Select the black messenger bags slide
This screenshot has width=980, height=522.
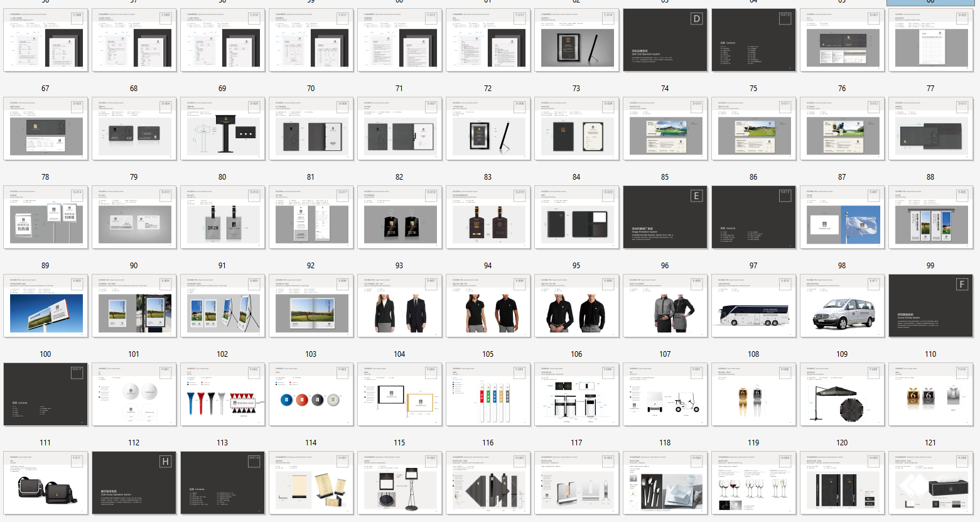(x=45, y=483)
